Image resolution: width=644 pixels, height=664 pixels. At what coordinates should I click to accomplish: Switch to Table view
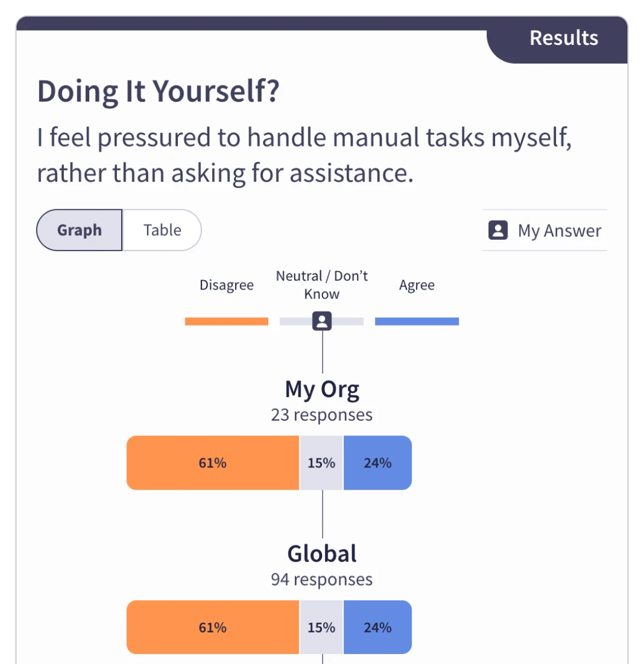(162, 230)
